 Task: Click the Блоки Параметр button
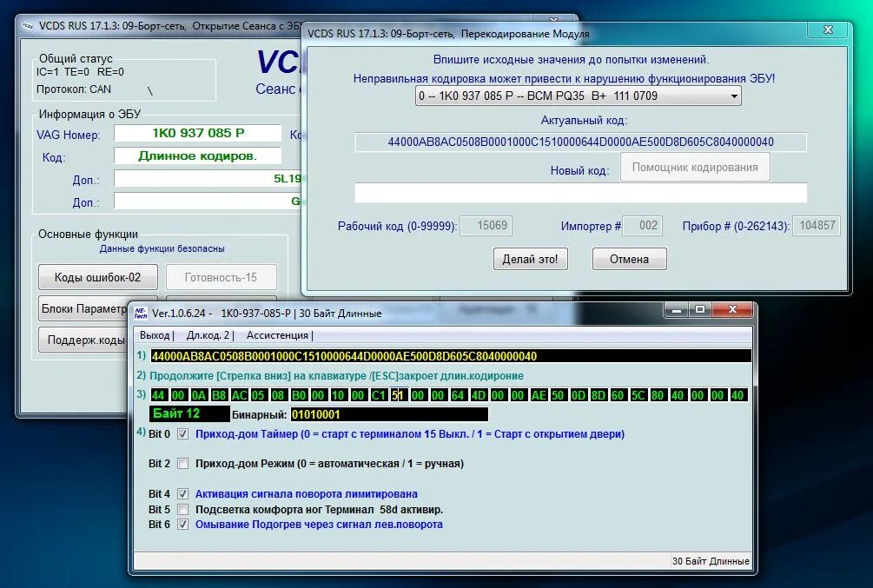tap(83, 308)
